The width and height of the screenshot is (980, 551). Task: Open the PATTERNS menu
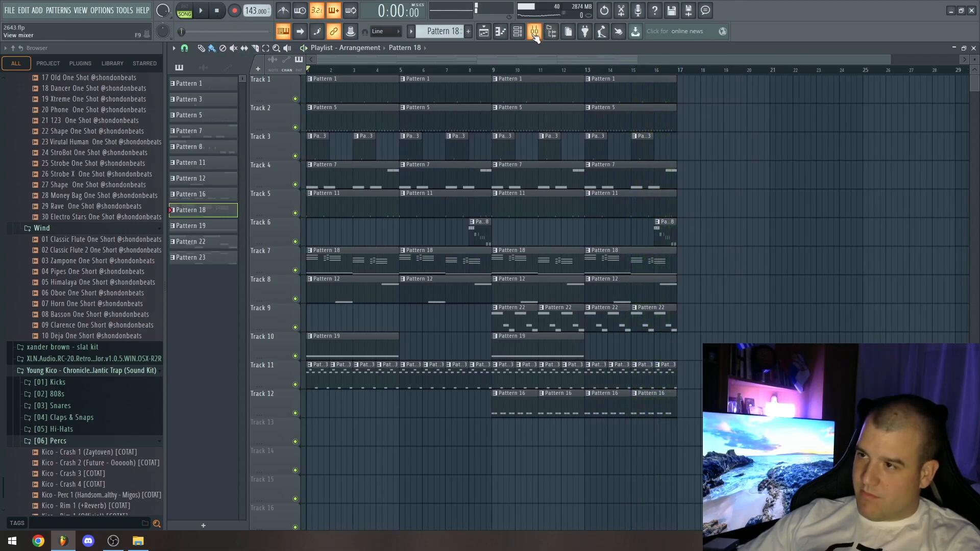(x=58, y=10)
